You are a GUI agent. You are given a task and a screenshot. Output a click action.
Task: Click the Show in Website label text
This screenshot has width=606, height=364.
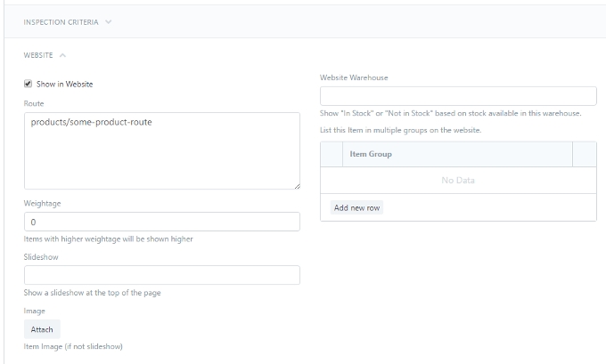click(64, 85)
